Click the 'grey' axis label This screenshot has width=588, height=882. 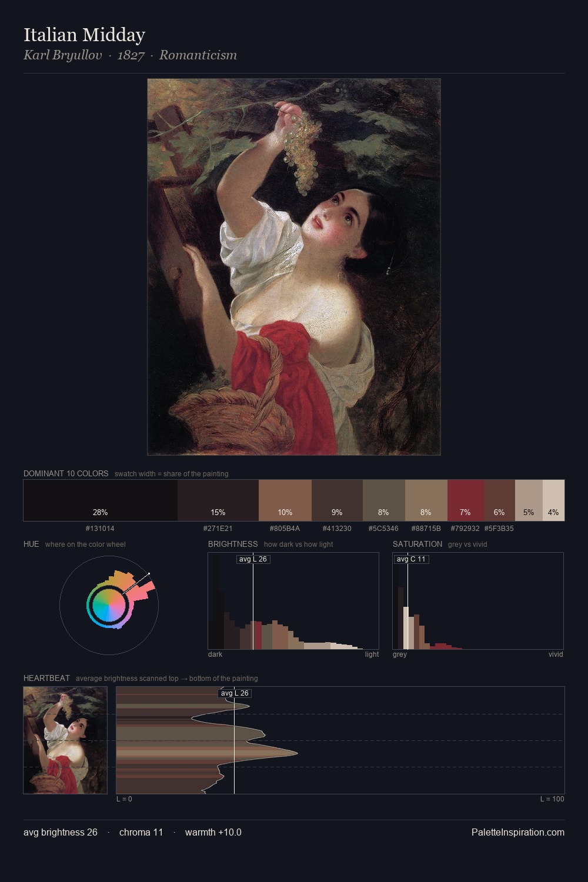tap(400, 654)
